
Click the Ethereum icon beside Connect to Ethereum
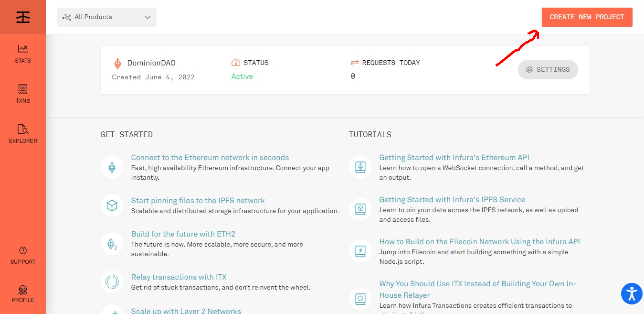(x=112, y=167)
